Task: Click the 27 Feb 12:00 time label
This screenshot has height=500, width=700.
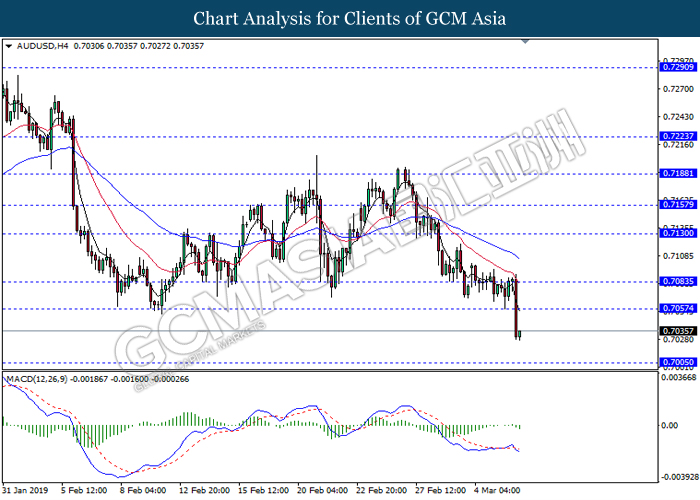Action: (440, 490)
